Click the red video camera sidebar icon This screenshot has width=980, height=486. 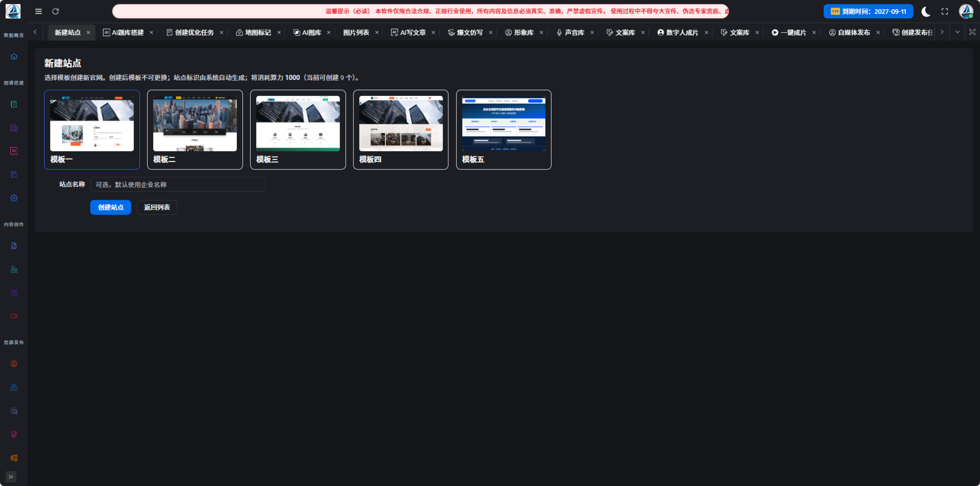14,316
